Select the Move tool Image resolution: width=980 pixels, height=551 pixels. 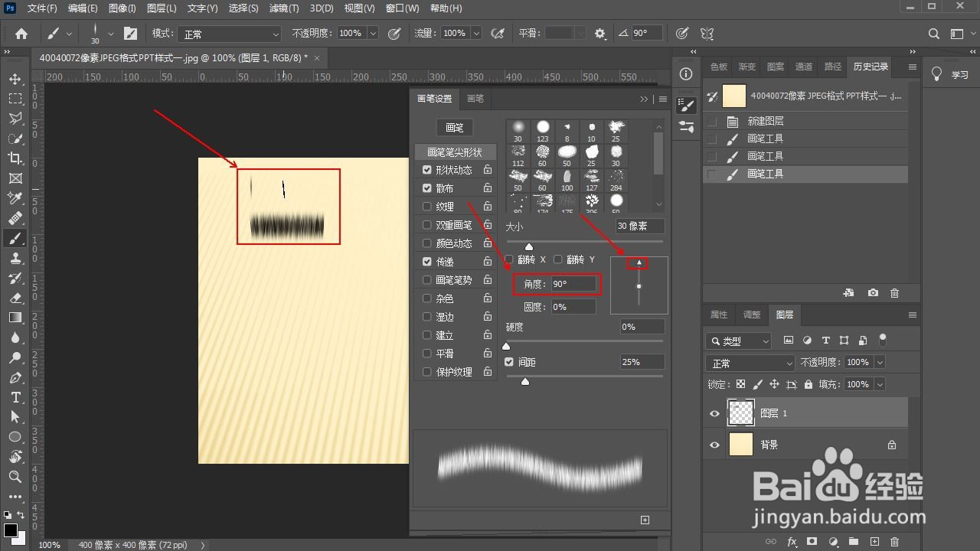point(15,79)
